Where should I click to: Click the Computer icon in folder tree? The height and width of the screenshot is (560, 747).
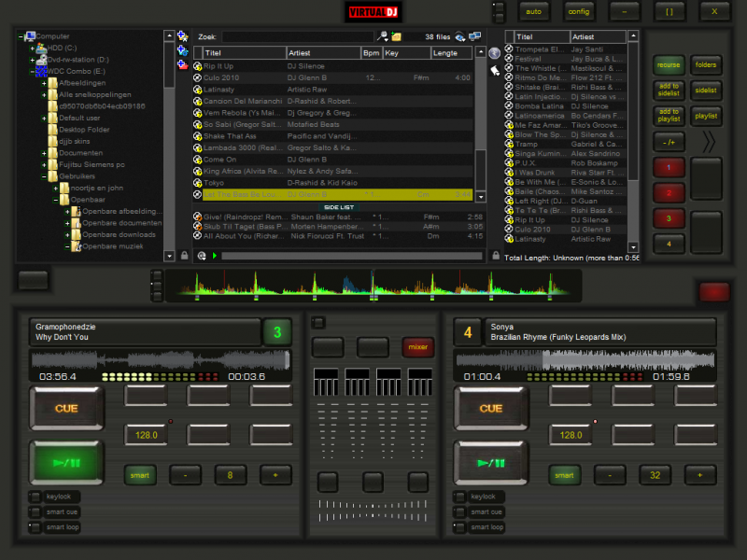click(31, 35)
